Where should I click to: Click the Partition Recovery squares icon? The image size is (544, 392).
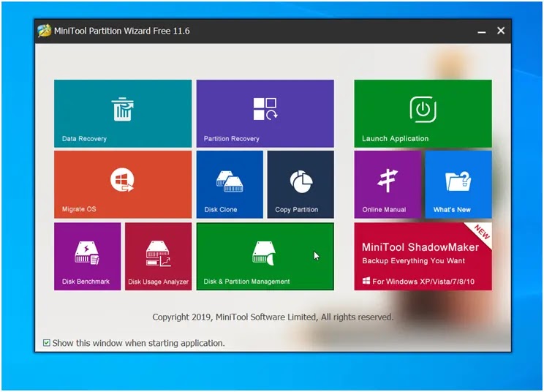[265, 109]
